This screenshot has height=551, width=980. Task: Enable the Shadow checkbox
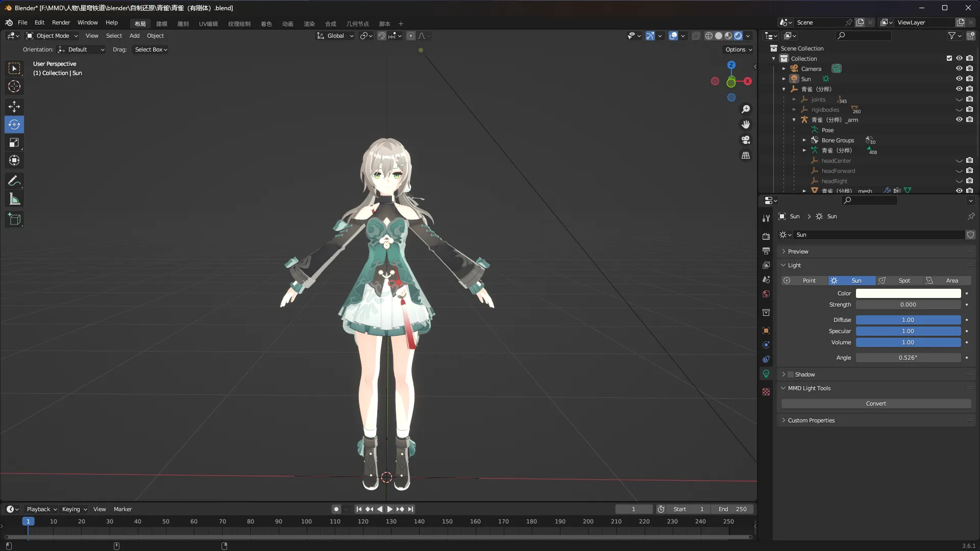791,374
